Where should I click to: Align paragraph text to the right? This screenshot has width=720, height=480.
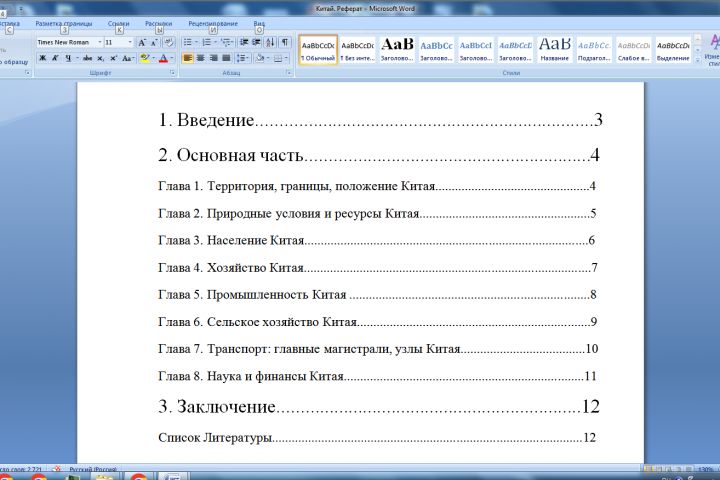click(214, 58)
